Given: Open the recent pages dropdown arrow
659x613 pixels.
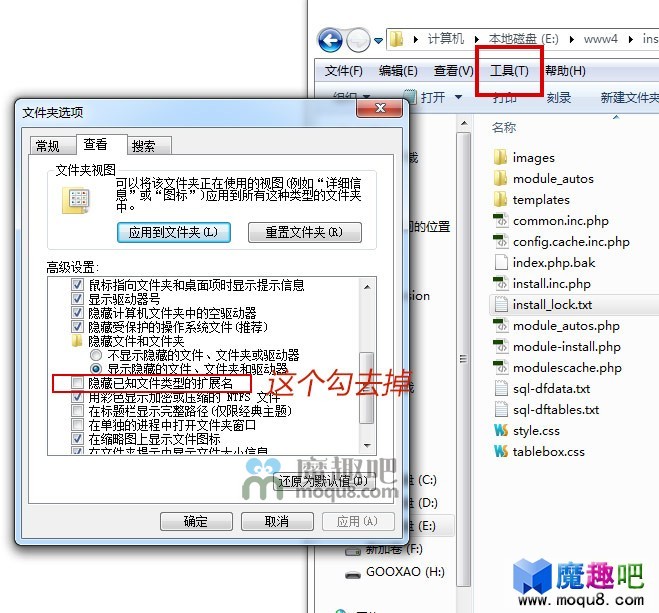Looking at the screenshot, I should pyautogui.click(x=378, y=41).
